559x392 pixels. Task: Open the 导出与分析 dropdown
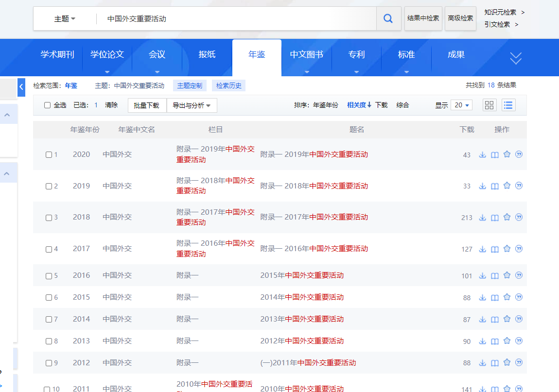(x=192, y=105)
